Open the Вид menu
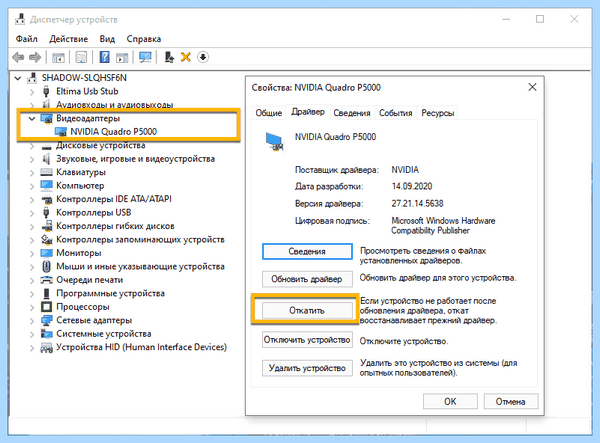This screenshot has width=600, height=443. pyautogui.click(x=107, y=39)
